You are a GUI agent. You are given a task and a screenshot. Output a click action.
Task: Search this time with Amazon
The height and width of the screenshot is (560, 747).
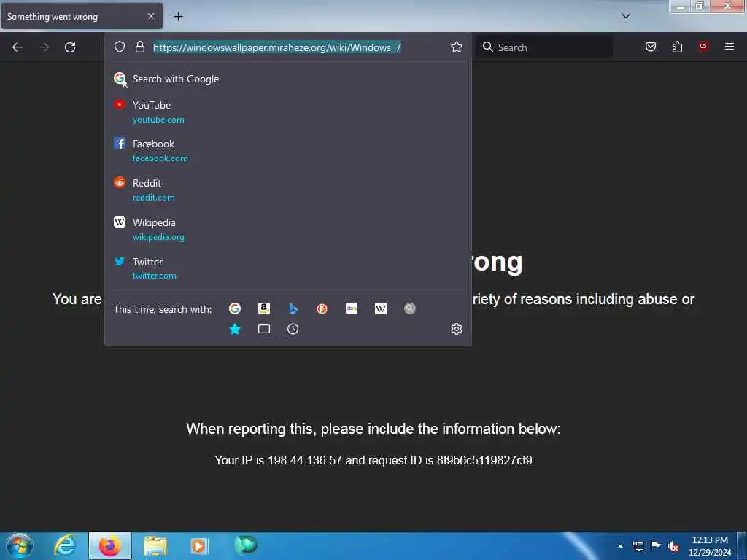(x=264, y=308)
